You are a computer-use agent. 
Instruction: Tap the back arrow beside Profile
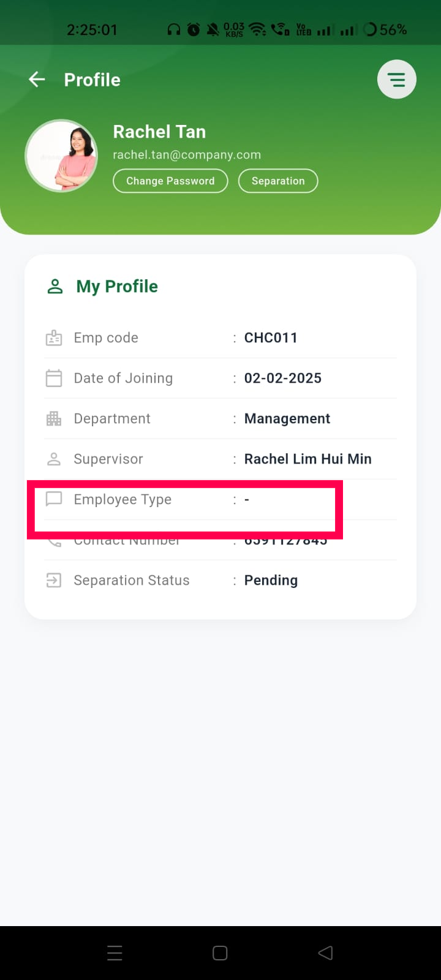point(37,80)
